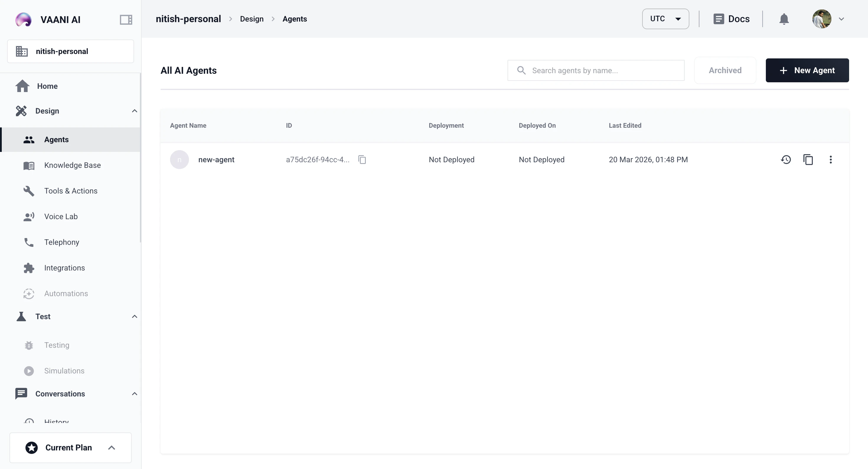The width and height of the screenshot is (868, 469).
Task: Open the UTC timezone dropdown
Action: click(665, 19)
